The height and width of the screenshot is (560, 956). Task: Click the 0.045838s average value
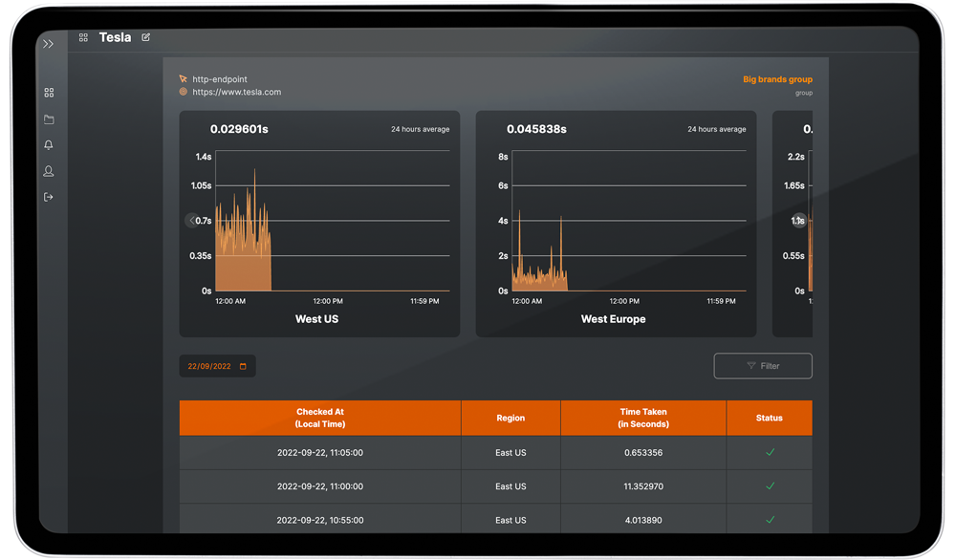(x=536, y=129)
